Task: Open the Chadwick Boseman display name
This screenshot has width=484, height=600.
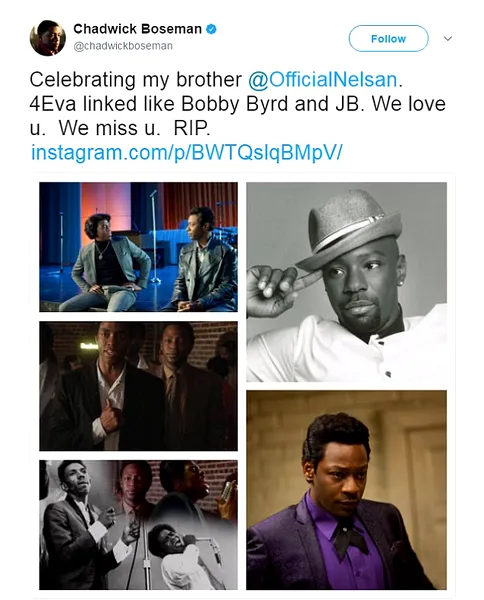Action: pos(137,29)
